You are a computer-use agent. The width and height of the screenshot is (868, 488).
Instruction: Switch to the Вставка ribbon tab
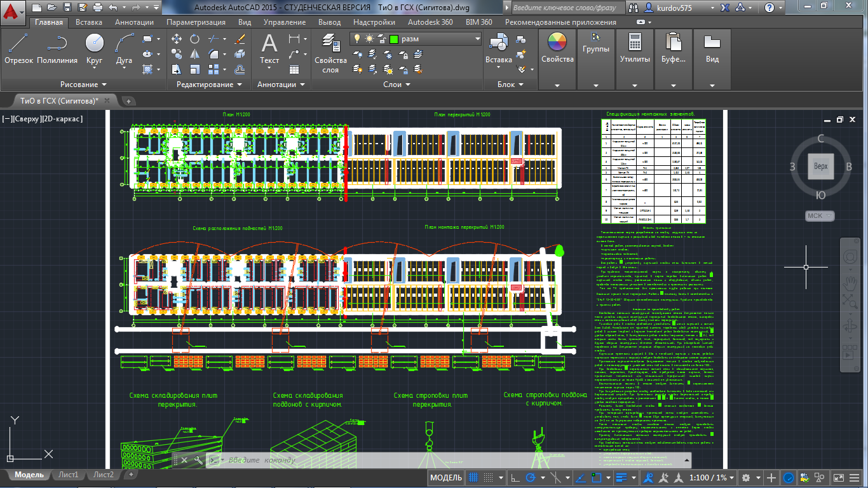click(x=88, y=22)
